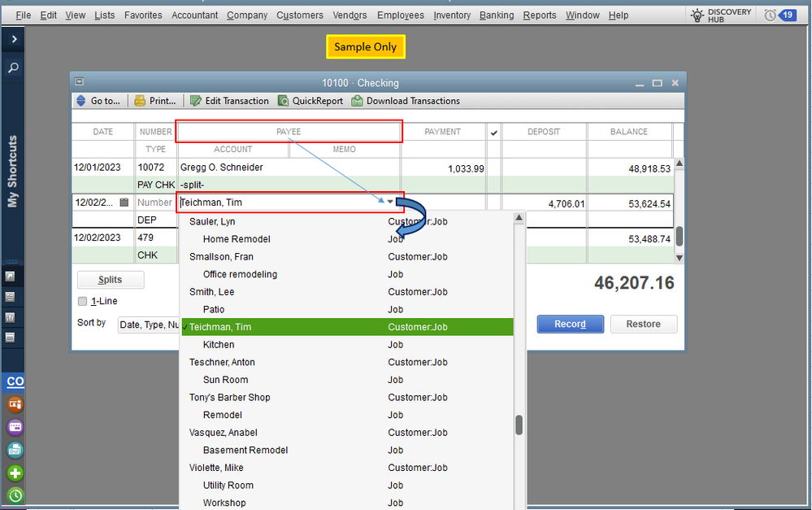Open the Accountant menu
The image size is (812, 510).
[195, 15]
